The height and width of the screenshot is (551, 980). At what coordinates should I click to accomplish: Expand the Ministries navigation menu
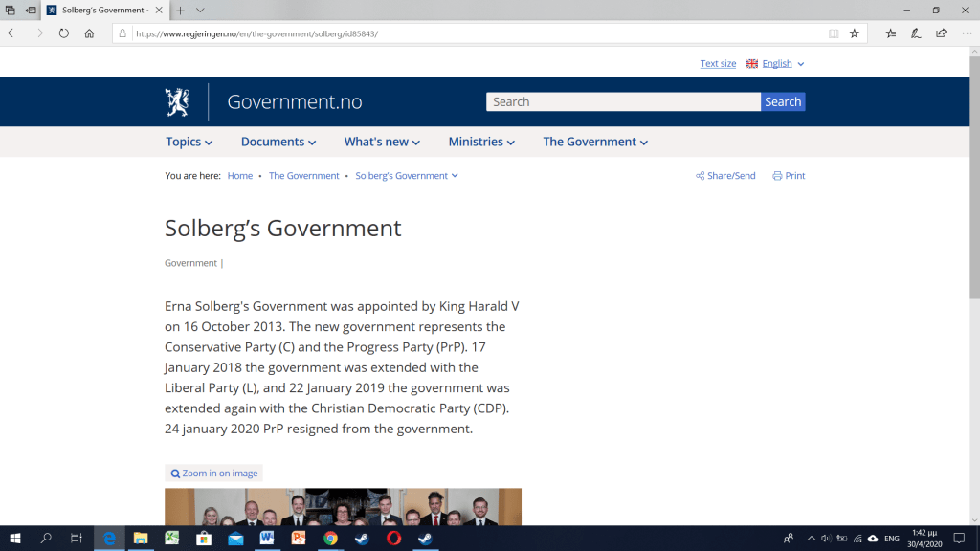point(481,142)
